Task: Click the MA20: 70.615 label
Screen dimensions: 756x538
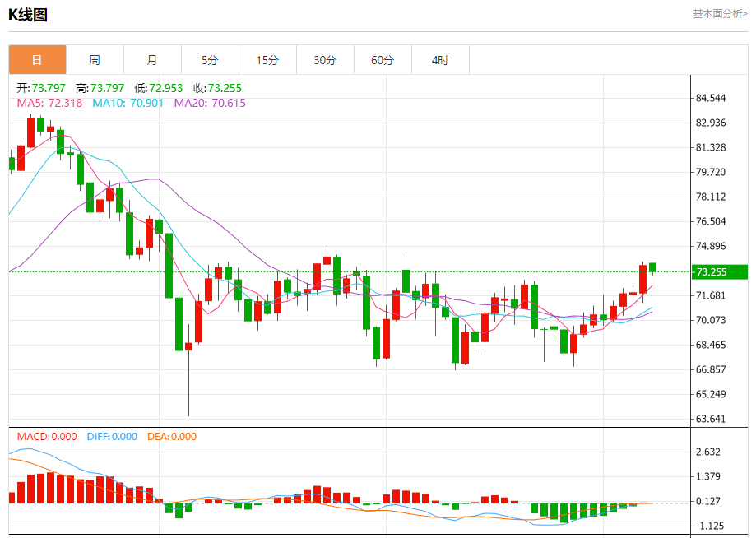Action: tap(210, 103)
